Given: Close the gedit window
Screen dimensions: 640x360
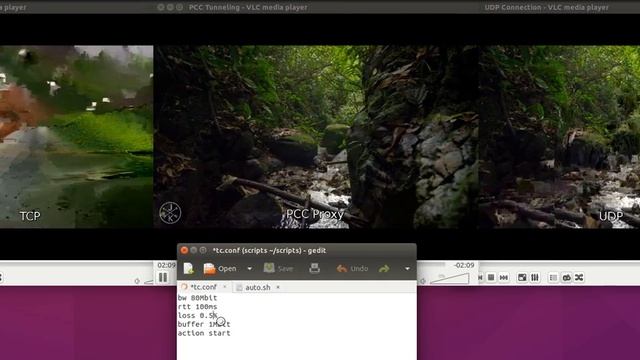Looking at the screenshot, I should [184, 250].
